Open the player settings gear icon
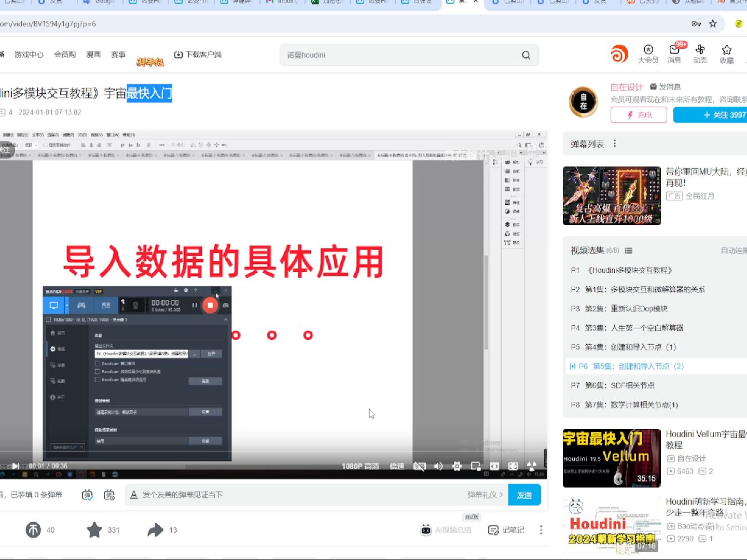The image size is (747, 560). pos(457,466)
